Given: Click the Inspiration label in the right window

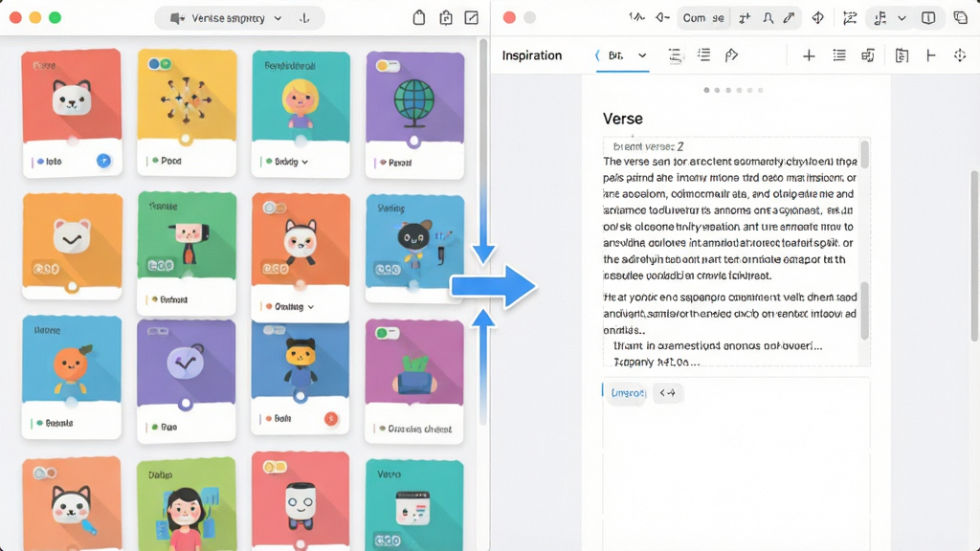Looking at the screenshot, I should [532, 55].
